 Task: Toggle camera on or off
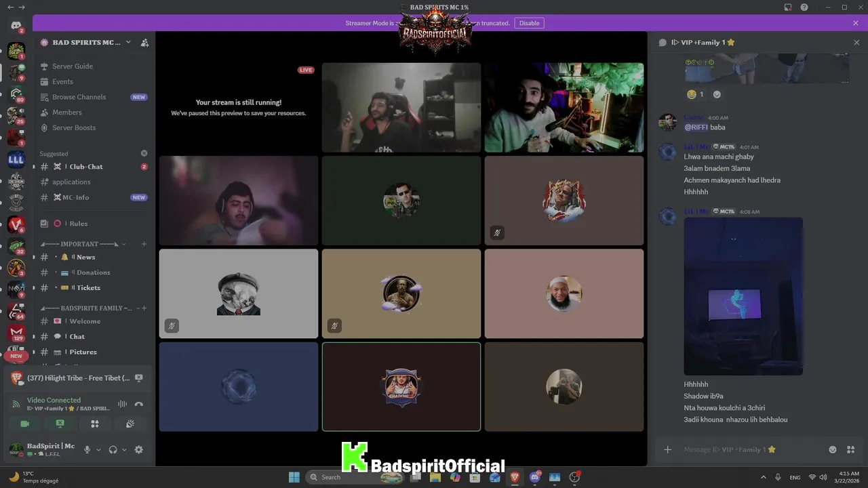coord(25,424)
